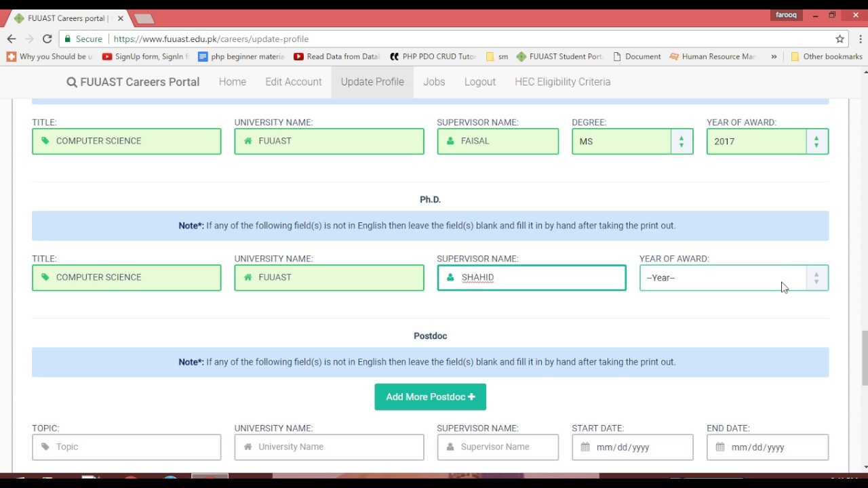Open the 'Why you Should be' bookmark
Screen dimensions: 868x488
pyautogui.click(x=50, y=57)
